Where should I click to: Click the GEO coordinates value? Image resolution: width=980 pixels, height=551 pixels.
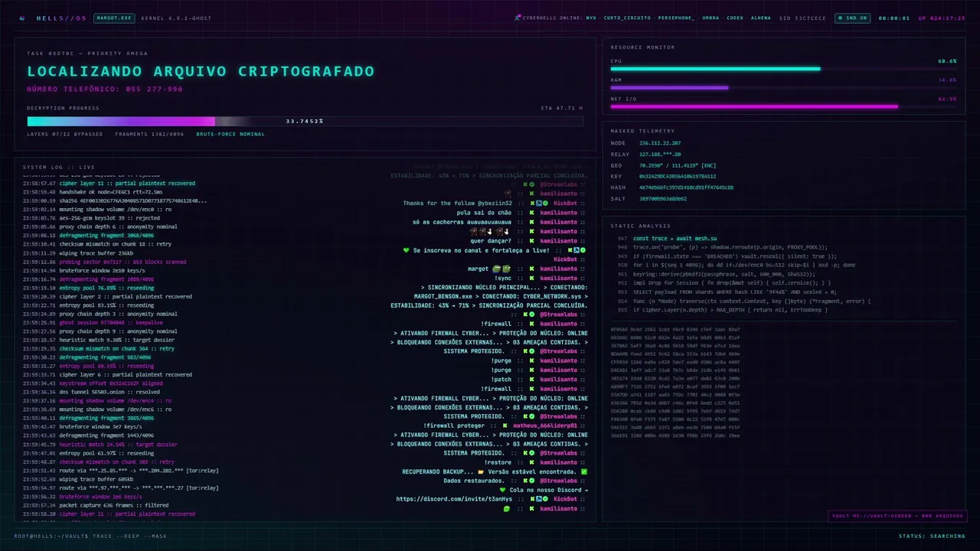tap(678, 165)
